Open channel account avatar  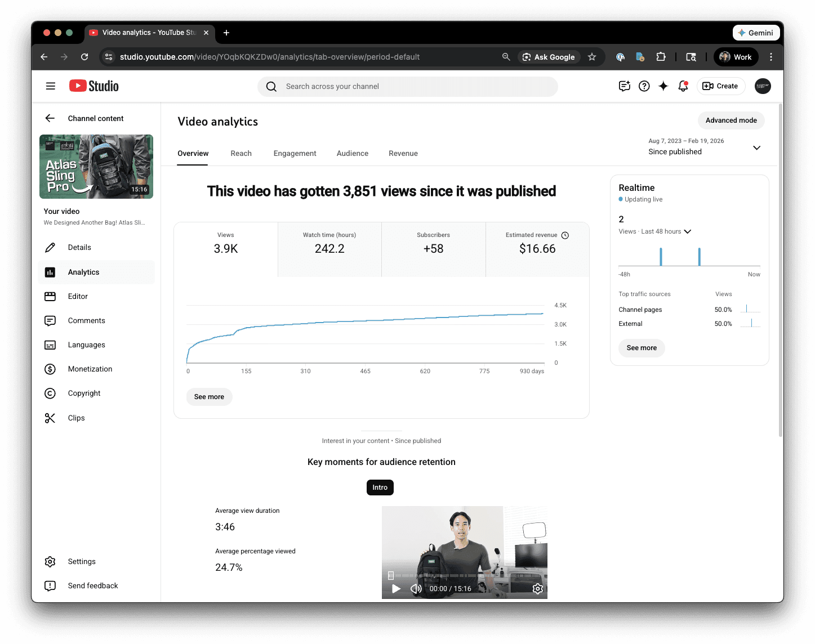click(x=763, y=86)
